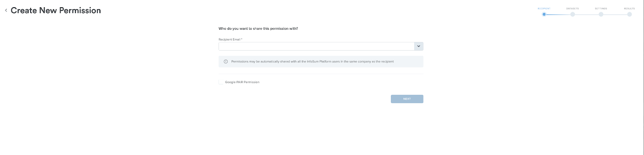
Task: Select the Settings step circle in progress tracker
Action: [601, 14]
